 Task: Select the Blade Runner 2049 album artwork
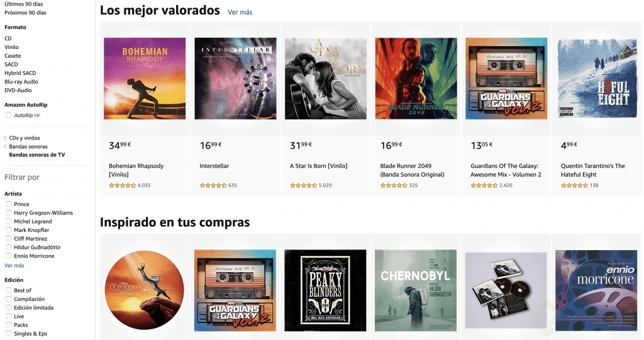(x=416, y=79)
